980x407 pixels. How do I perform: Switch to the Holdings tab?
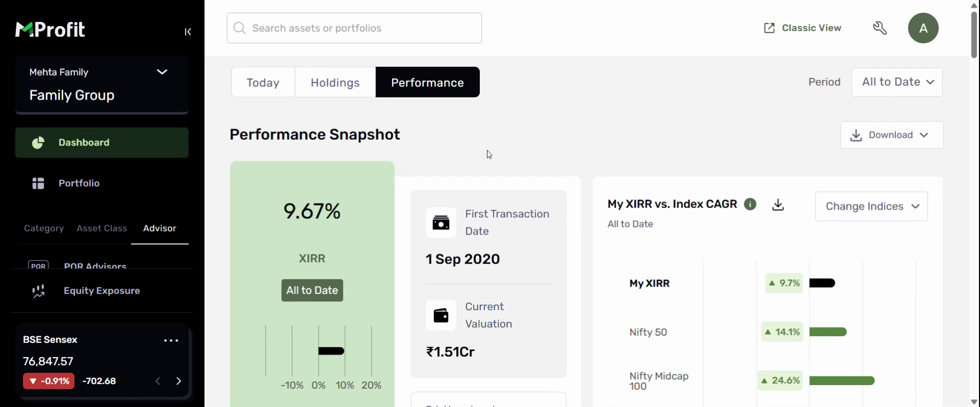pyautogui.click(x=335, y=83)
